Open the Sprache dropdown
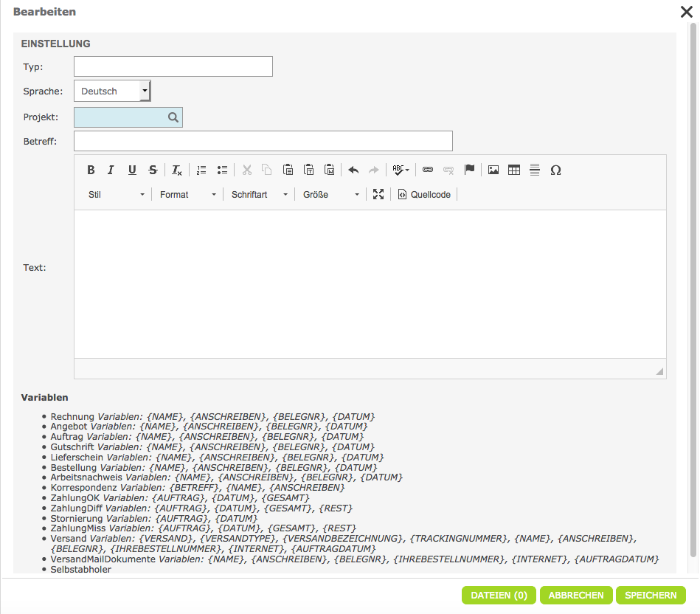700x614 pixels. 112,91
